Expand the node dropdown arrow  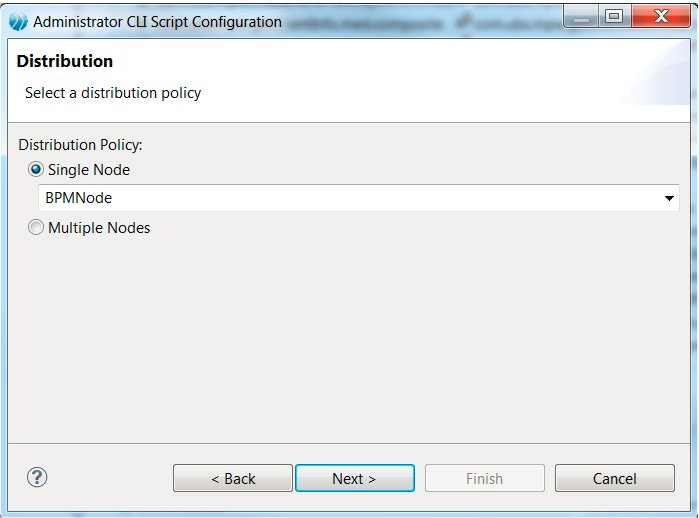pos(670,198)
